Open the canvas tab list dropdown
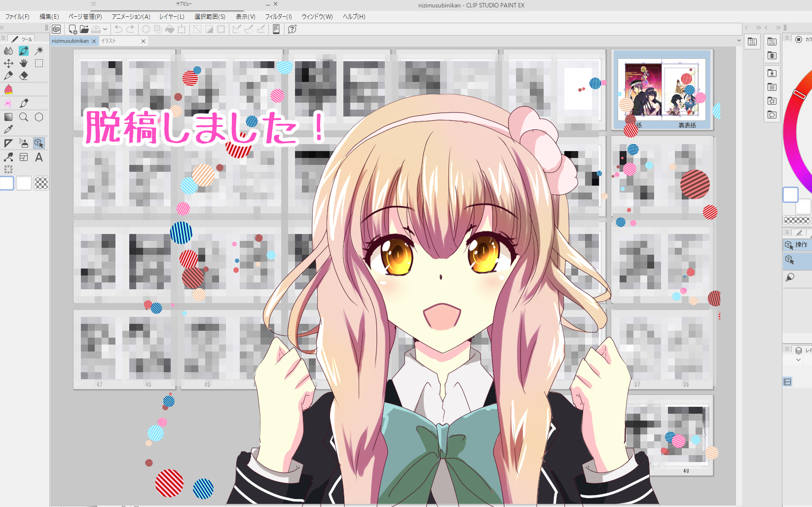812x507 pixels. [738, 40]
